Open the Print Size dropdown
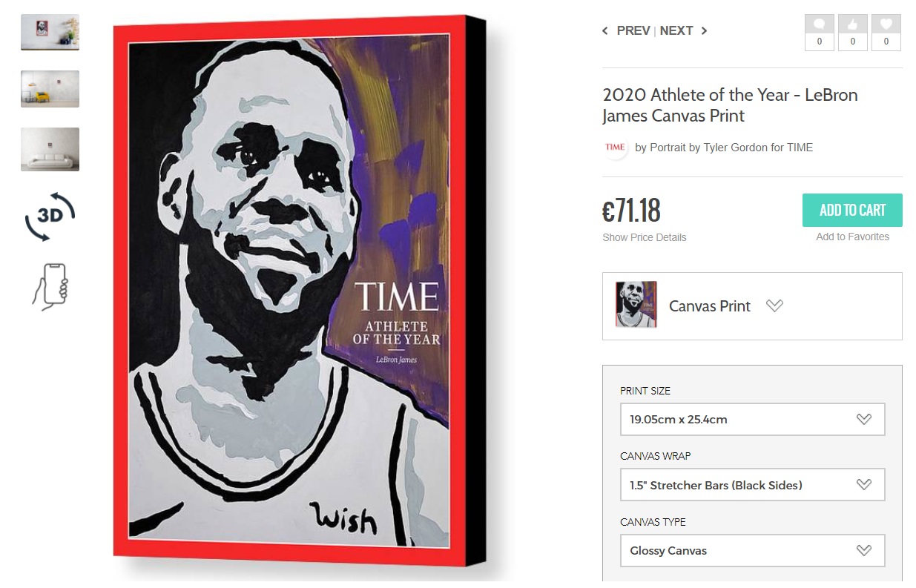Viewport: 916px width, 588px height. pyautogui.click(x=752, y=419)
